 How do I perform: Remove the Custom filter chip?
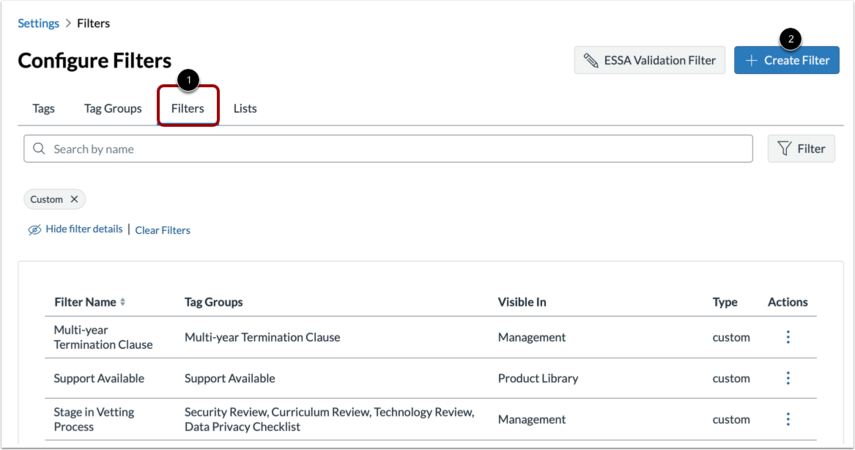coord(74,199)
